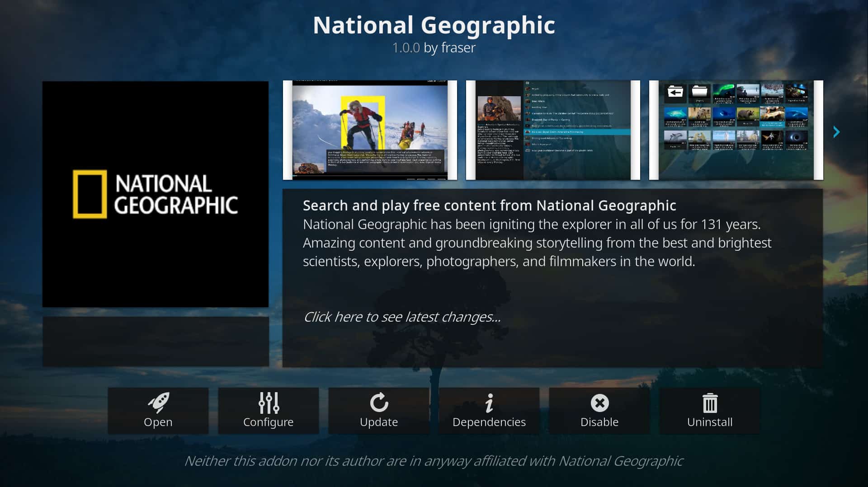
Task: Click the Configure sliders icon
Action: tap(269, 403)
